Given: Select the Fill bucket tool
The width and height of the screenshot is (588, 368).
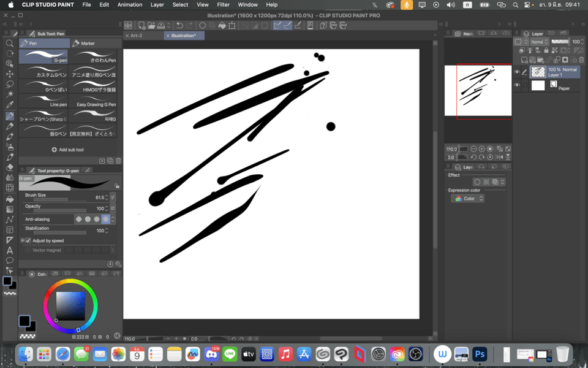Looking at the screenshot, I should pyautogui.click(x=10, y=199).
